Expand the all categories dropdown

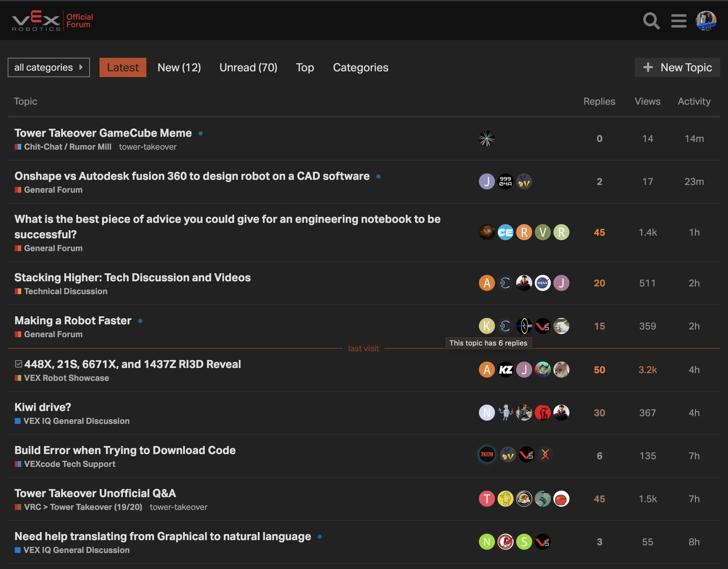[x=49, y=67]
